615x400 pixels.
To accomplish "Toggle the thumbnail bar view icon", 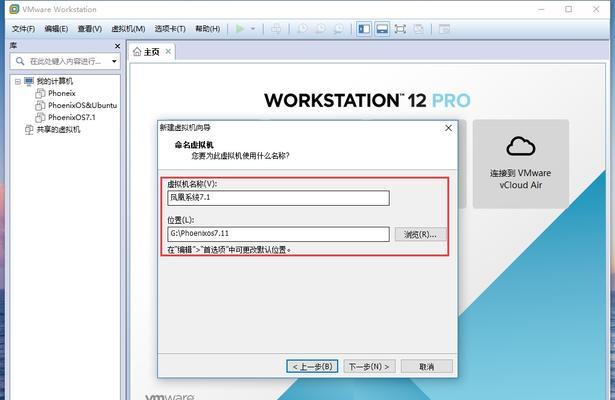I will pyautogui.click(x=382, y=29).
